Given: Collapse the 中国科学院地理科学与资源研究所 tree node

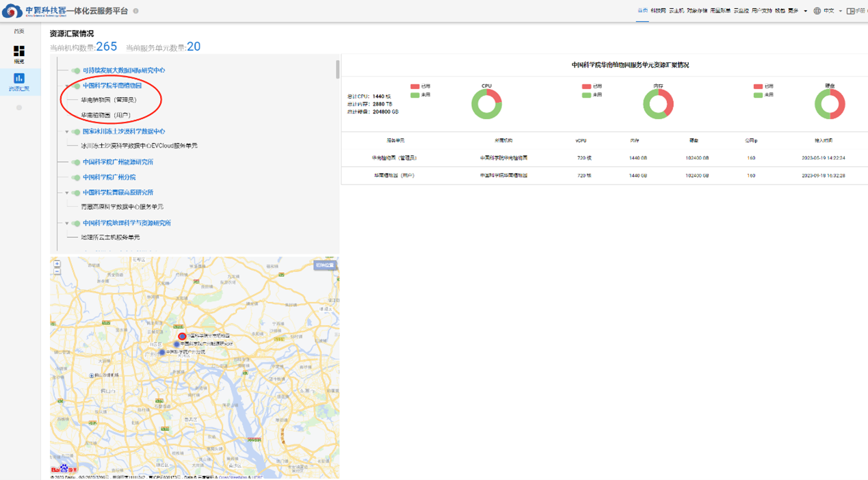Looking at the screenshot, I should coord(67,223).
